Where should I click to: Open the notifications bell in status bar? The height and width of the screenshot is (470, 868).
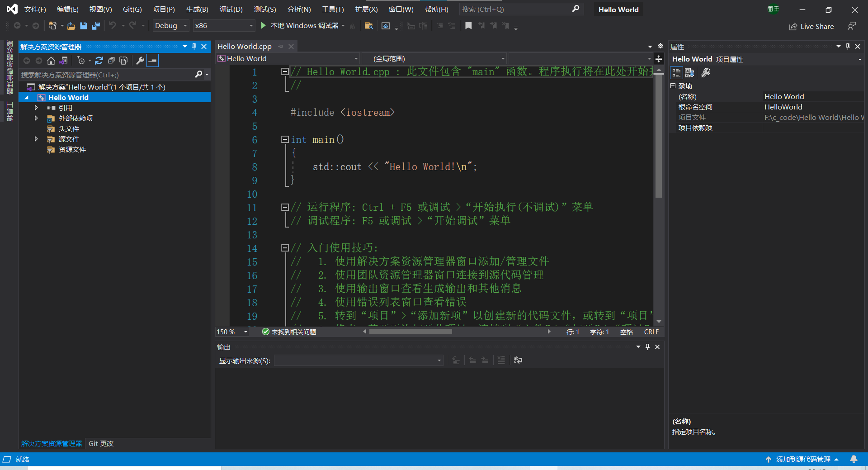(854, 459)
